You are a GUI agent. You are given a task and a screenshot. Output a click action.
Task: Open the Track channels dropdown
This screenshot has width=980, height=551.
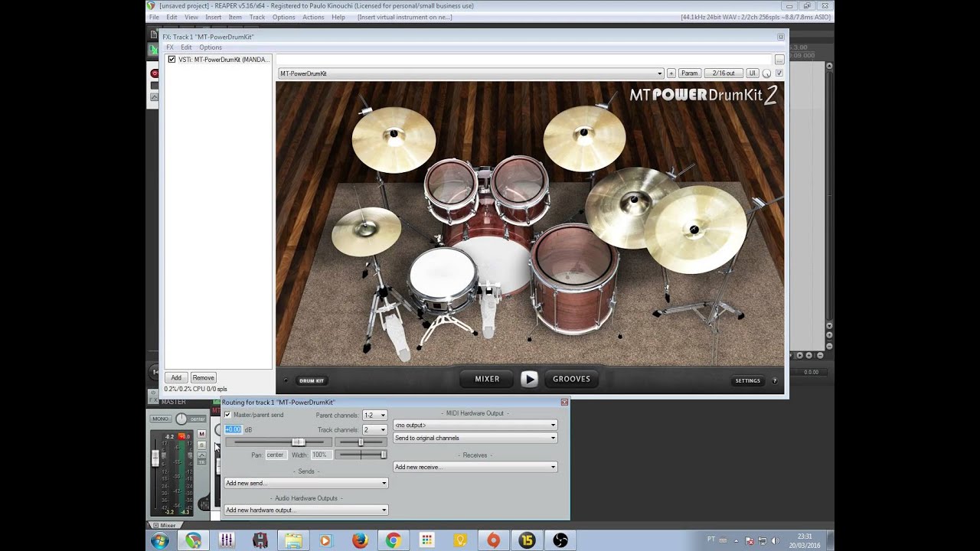[375, 429]
